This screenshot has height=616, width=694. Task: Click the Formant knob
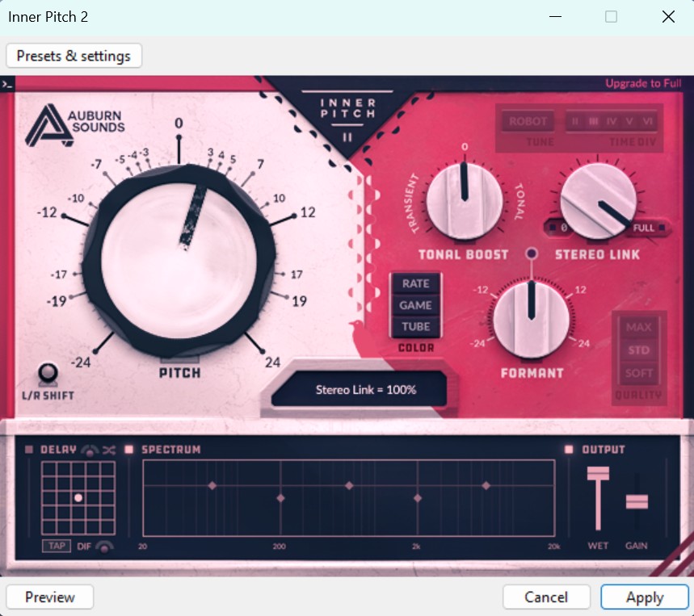[532, 320]
